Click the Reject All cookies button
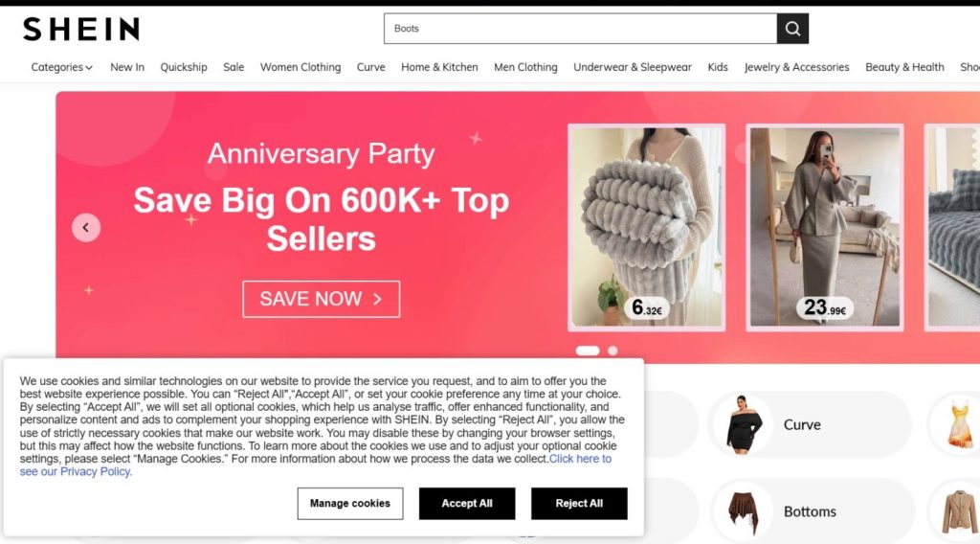Image resolution: width=980 pixels, height=544 pixels. coord(579,504)
